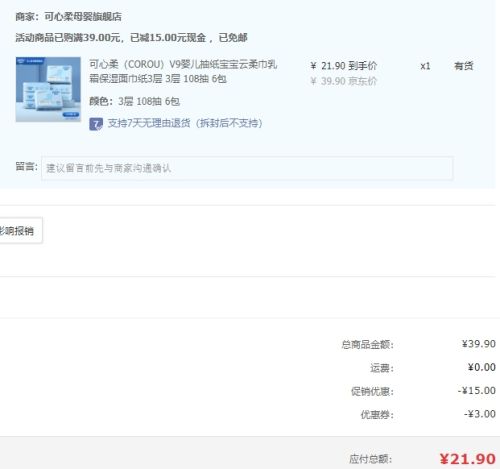Click the x1 quantity indicator
500x469 pixels.
tap(425, 66)
